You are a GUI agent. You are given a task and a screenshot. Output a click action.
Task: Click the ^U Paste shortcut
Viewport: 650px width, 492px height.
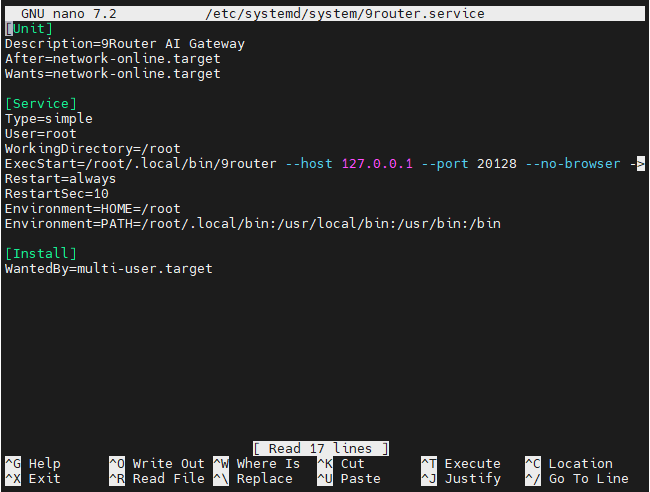click(349, 479)
